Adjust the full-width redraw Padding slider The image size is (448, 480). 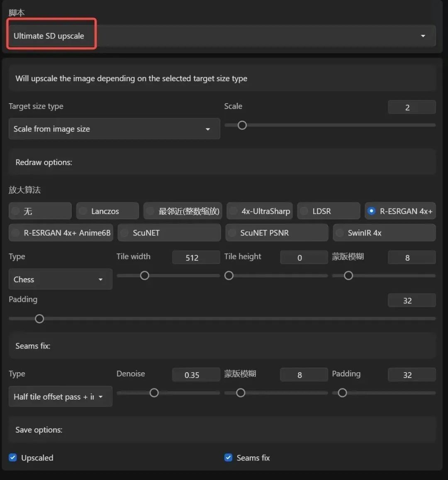point(39,319)
